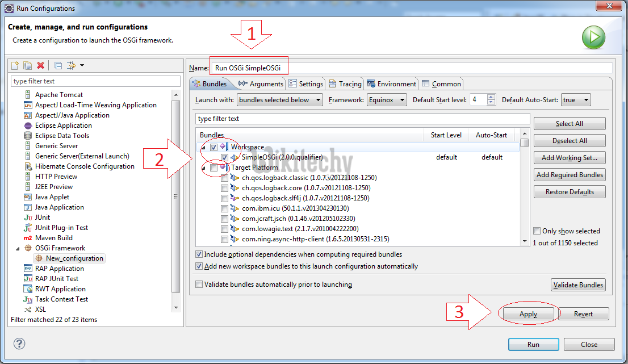
Task: Click the Collapse All icon
Action: click(58, 66)
